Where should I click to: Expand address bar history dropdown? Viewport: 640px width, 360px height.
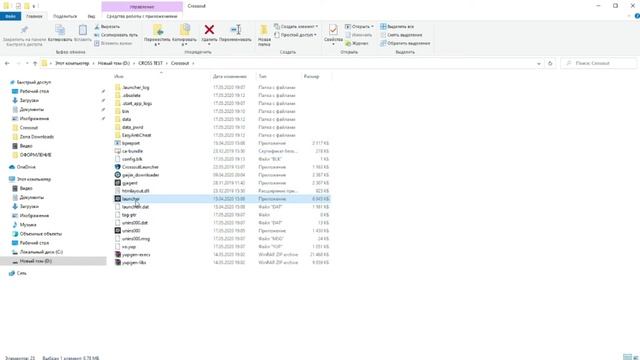[x=539, y=63]
